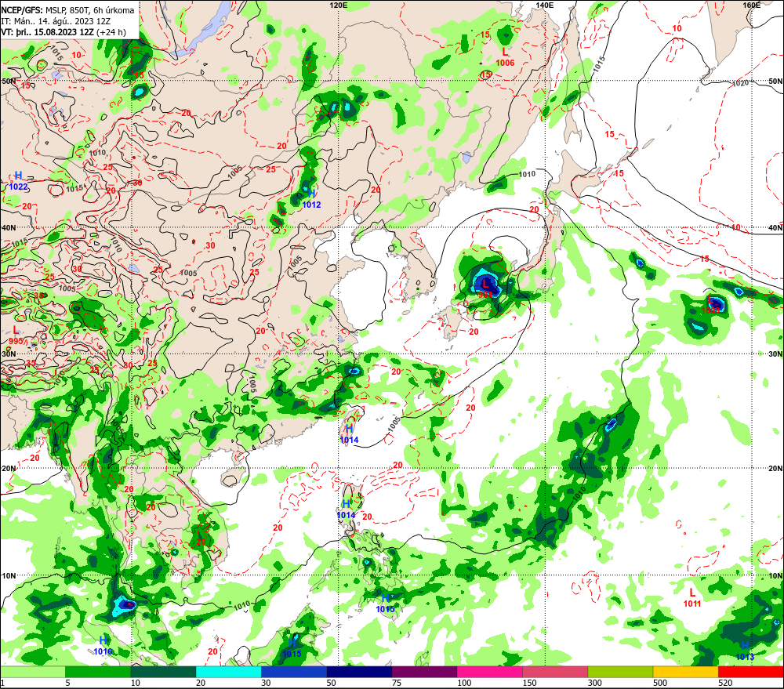Click the '520' tick on the color bar
Viewport: 784px width, 689px height.
(x=725, y=683)
